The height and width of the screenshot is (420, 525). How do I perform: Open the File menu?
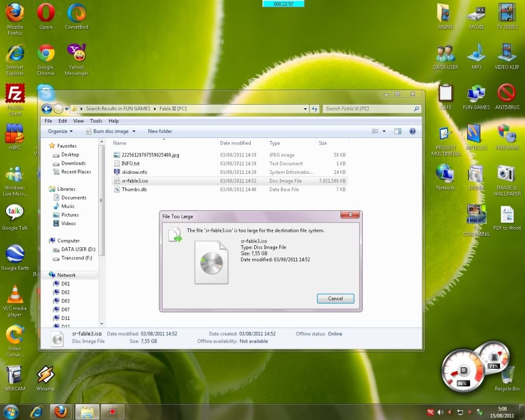(x=48, y=121)
